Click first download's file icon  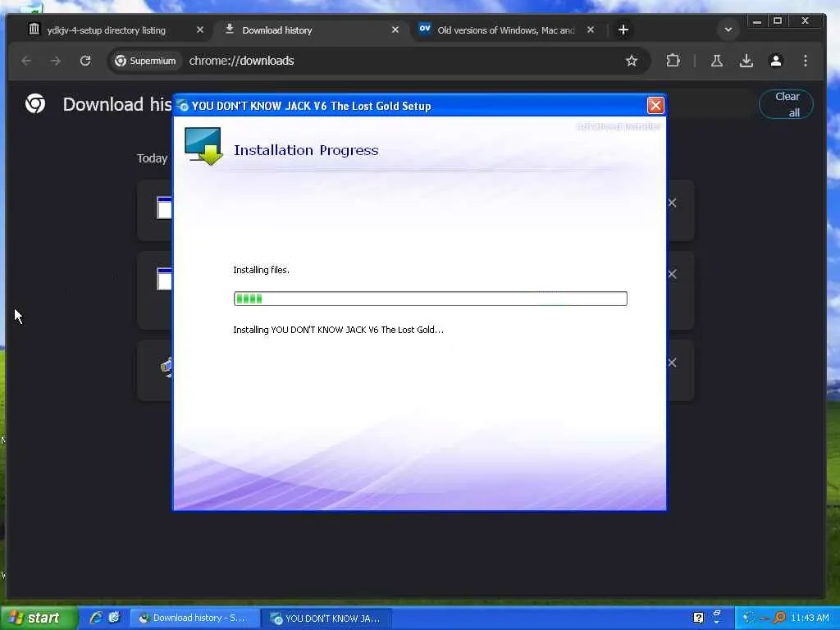click(164, 208)
